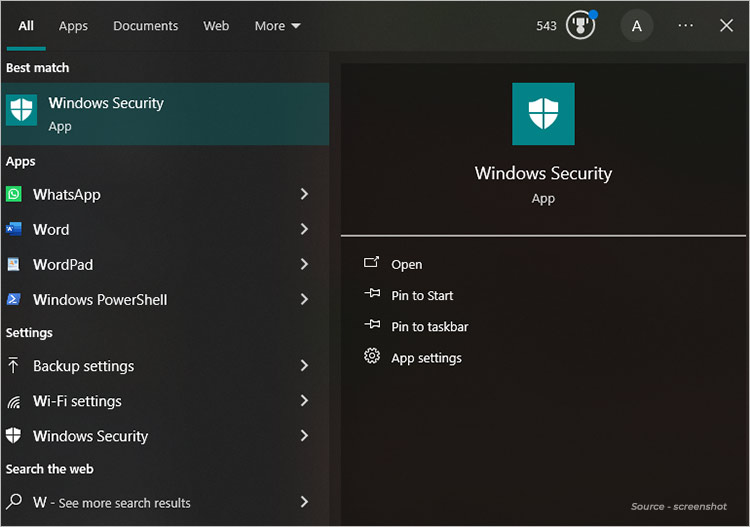Image resolution: width=750 pixels, height=527 pixels.
Task: Click the 543 rewards points count
Action: 546,26
